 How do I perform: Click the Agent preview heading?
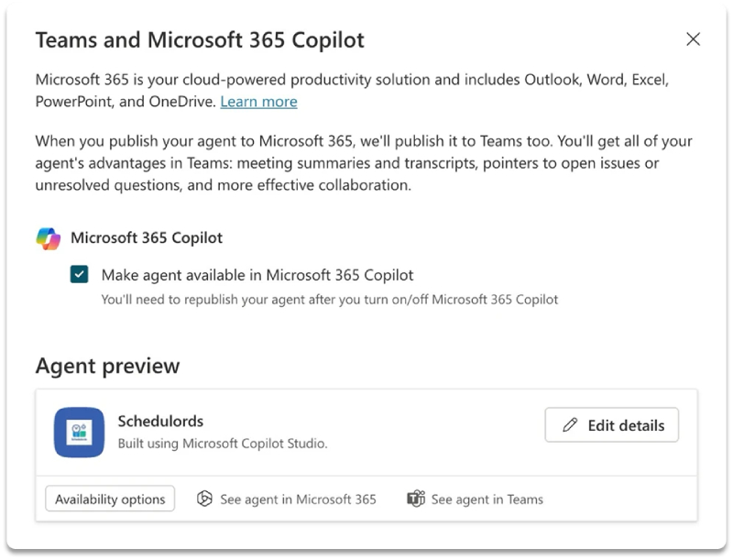click(x=107, y=366)
